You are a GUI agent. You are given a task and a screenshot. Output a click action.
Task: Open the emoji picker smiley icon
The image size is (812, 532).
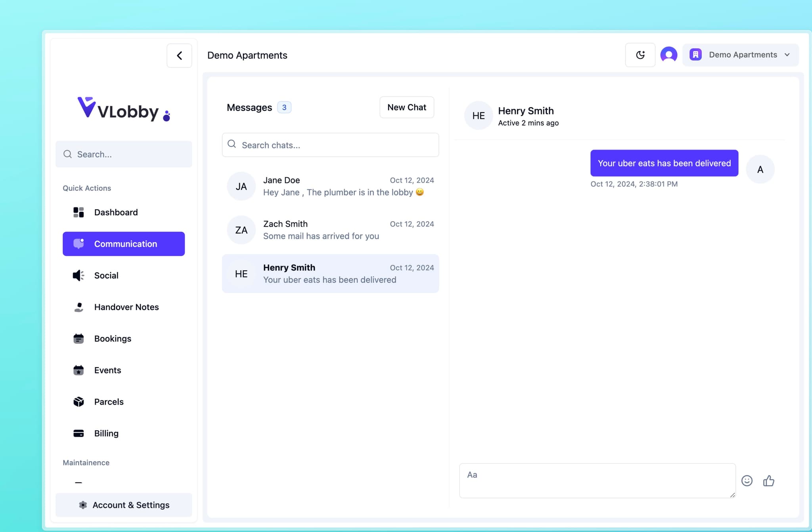tap(747, 481)
